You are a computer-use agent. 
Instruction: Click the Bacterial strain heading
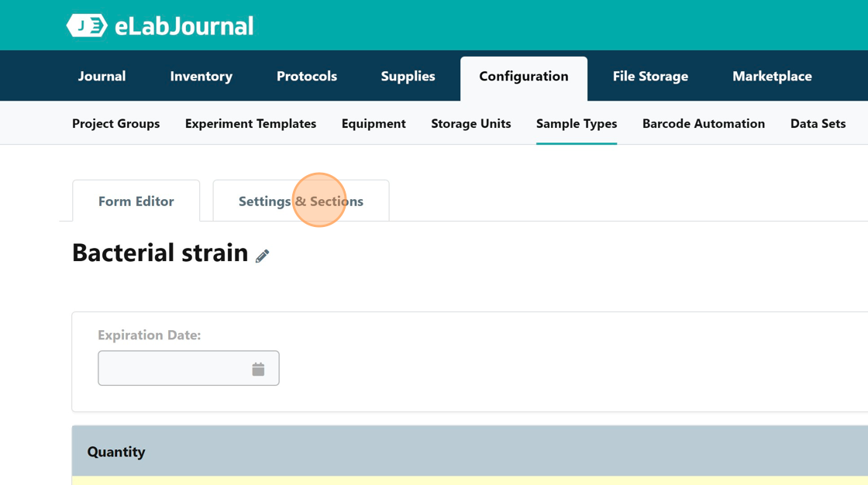[160, 253]
